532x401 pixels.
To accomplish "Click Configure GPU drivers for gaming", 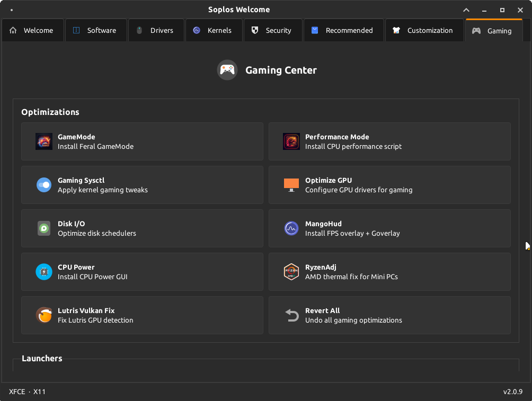I will click(389, 185).
